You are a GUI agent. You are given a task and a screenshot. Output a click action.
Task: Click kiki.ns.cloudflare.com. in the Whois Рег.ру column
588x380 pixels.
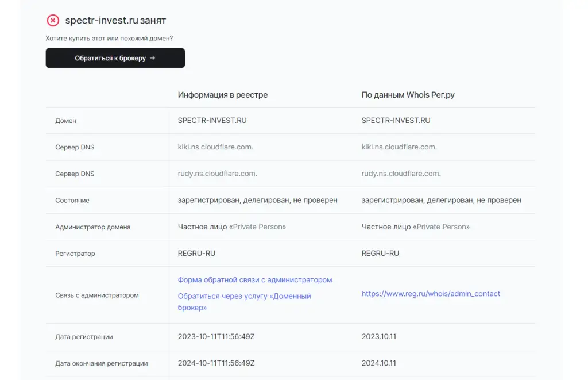[x=399, y=147]
